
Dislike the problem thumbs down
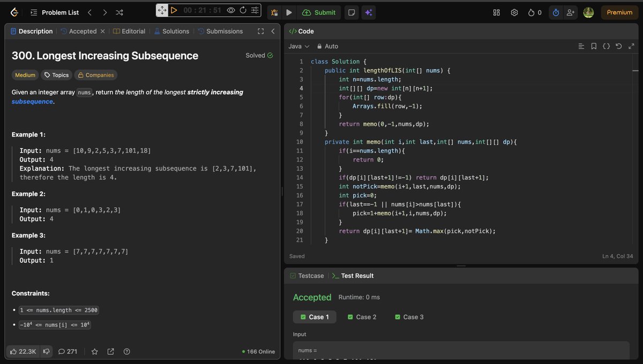(x=47, y=351)
